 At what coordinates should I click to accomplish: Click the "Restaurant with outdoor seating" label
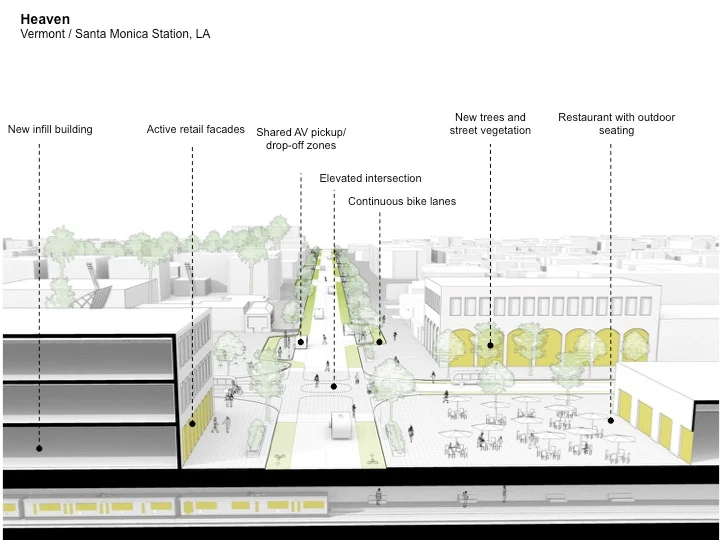click(x=616, y=124)
